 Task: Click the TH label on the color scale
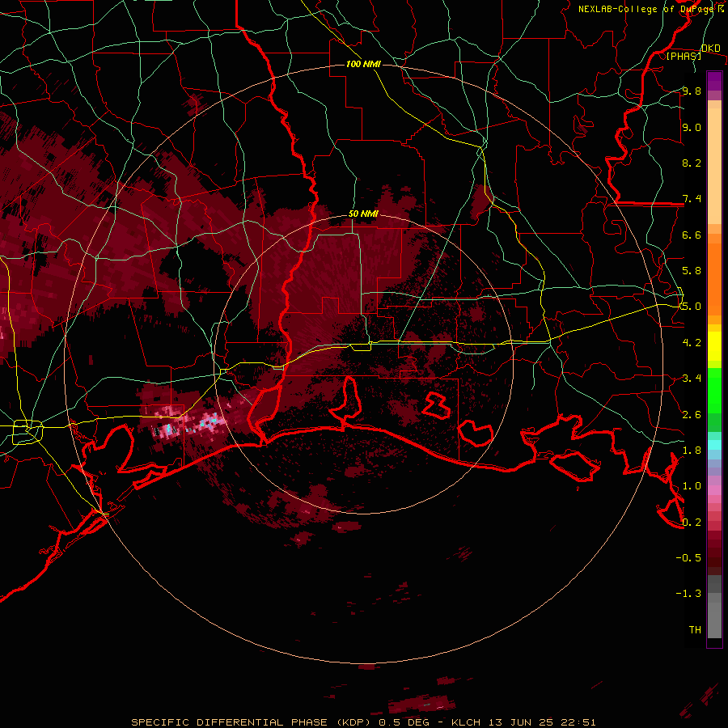[695, 629]
